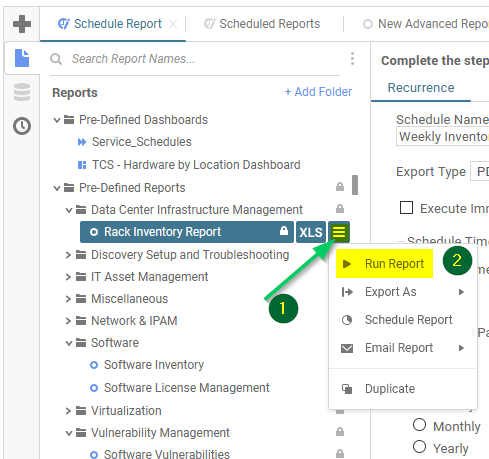Image resolution: width=489 pixels, height=459 pixels.
Task: Open the Recurrence tab
Action: [x=421, y=88]
